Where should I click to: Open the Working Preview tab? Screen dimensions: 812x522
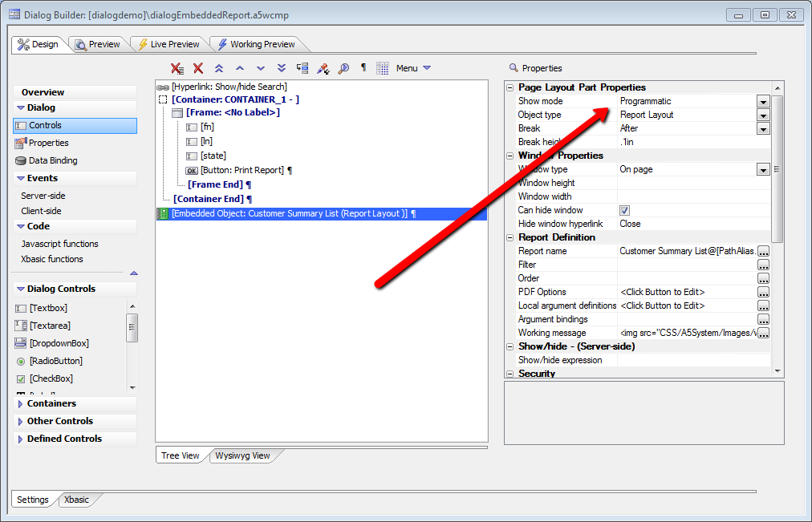(x=256, y=44)
